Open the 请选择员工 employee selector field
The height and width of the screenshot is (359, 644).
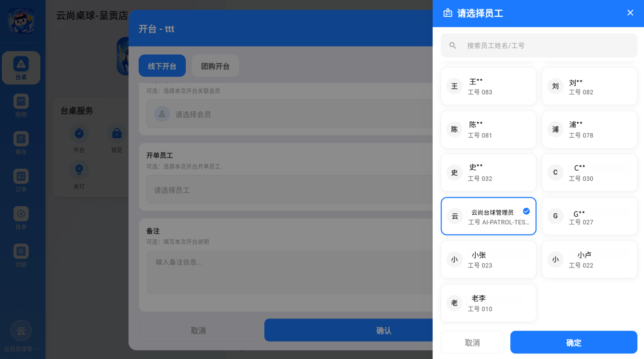click(x=289, y=190)
